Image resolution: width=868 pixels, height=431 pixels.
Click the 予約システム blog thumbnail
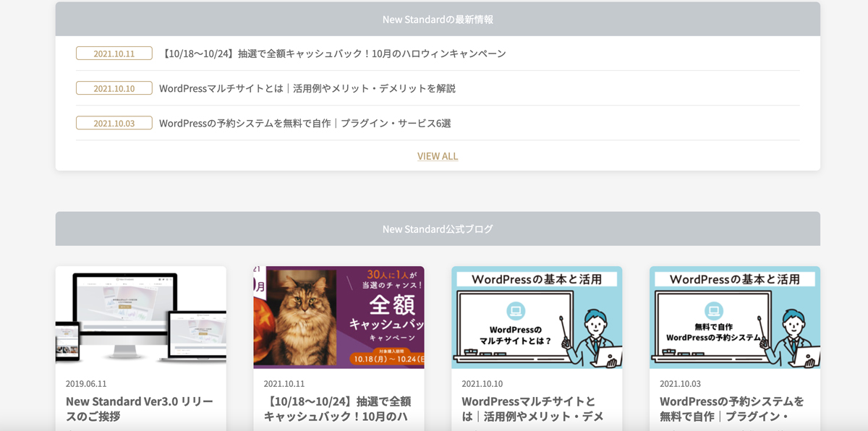tap(734, 318)
